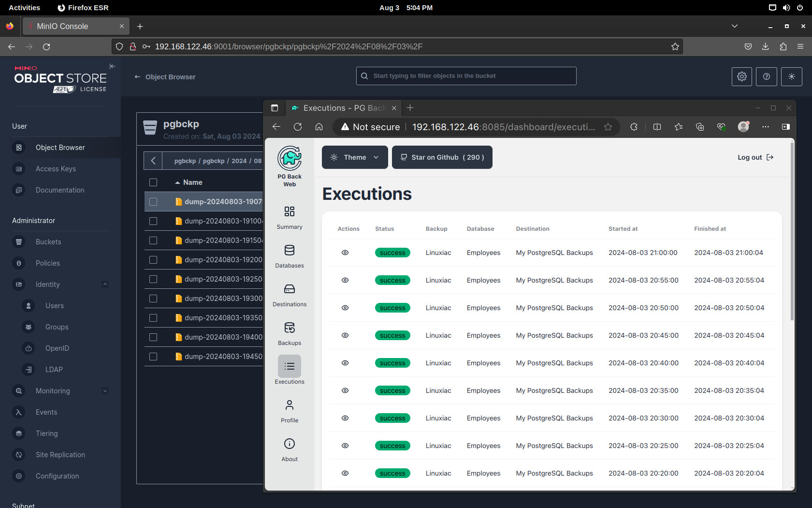Select the Executions - PG Back tab
Screen dimensions: 812x508
tap(344, 108)
